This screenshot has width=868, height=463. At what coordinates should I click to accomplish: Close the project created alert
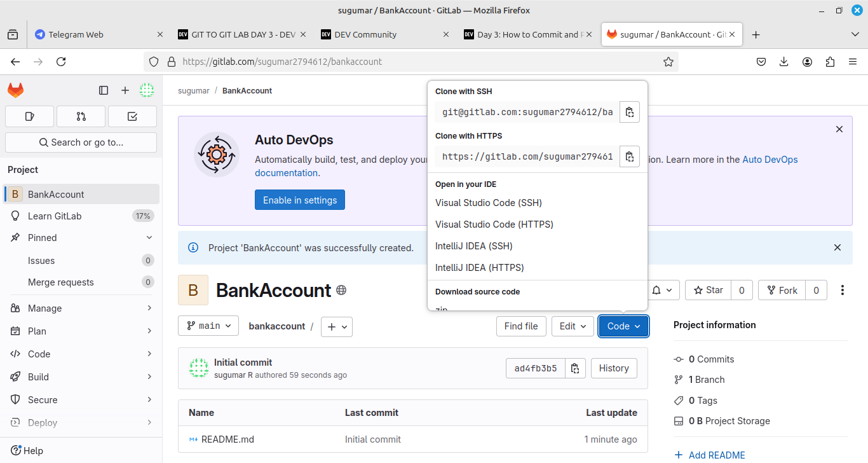[x=837, y=247]
